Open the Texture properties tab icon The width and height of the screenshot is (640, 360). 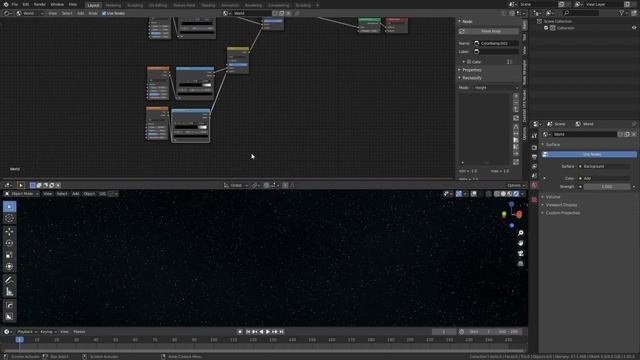point(534,200)
